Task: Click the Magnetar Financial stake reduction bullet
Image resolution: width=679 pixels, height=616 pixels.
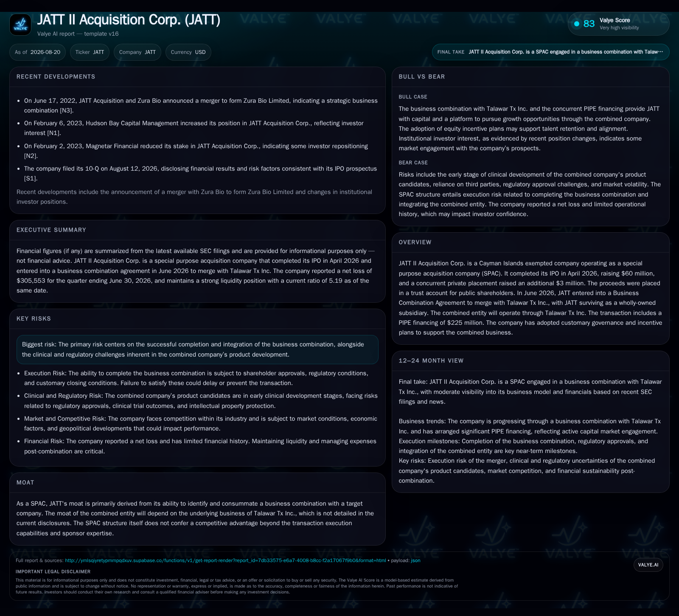Action: tap(196, 151)
